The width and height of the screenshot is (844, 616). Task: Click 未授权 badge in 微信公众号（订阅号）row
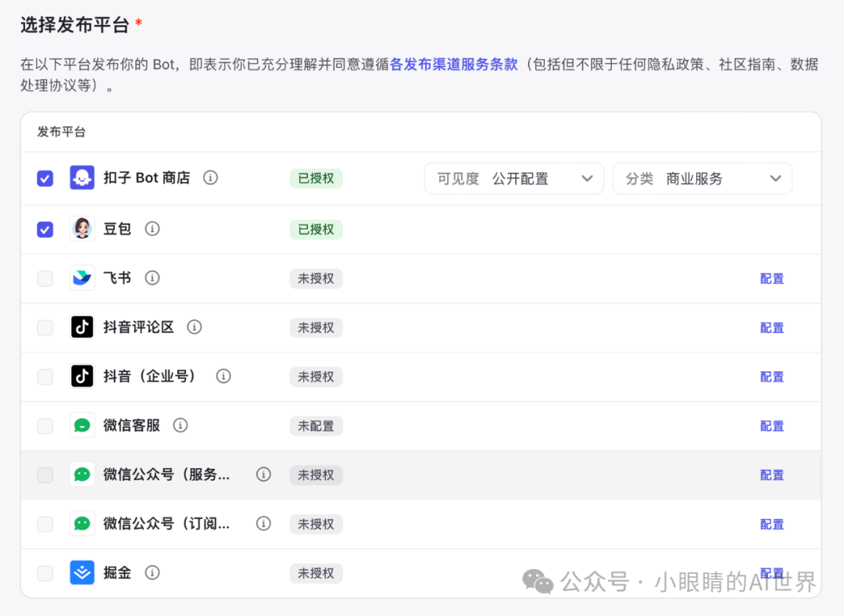coord(316,524)
